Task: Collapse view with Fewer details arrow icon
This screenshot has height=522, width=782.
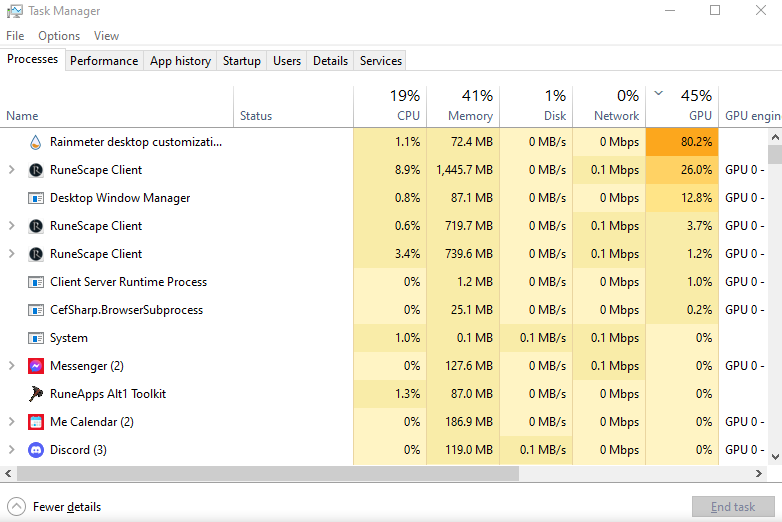Action: (16, 507)
